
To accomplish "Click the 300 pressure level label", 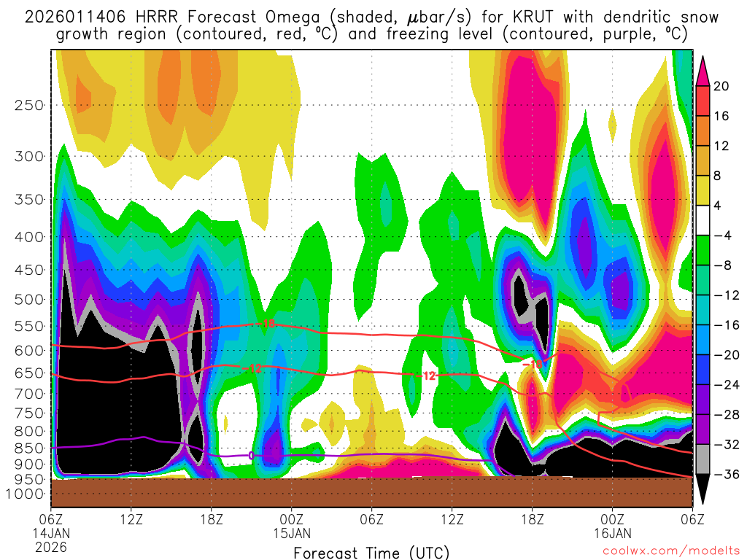I will [x=29, y=156].
